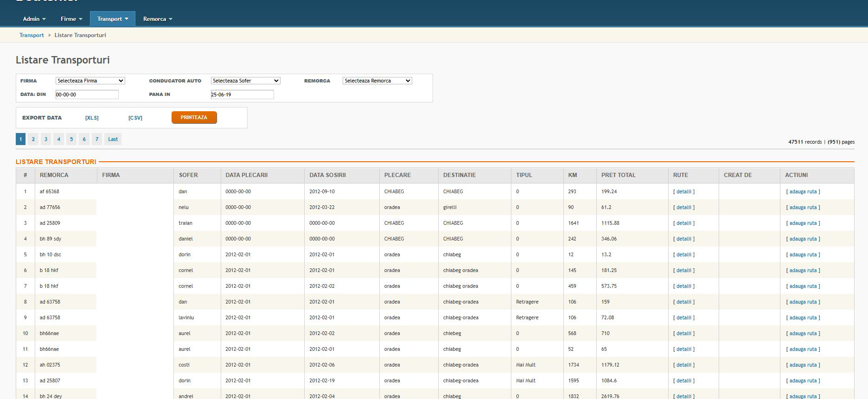Sort by the Data Plecarii column header
The width and height of the screenshot is (868, 399).
246,175
